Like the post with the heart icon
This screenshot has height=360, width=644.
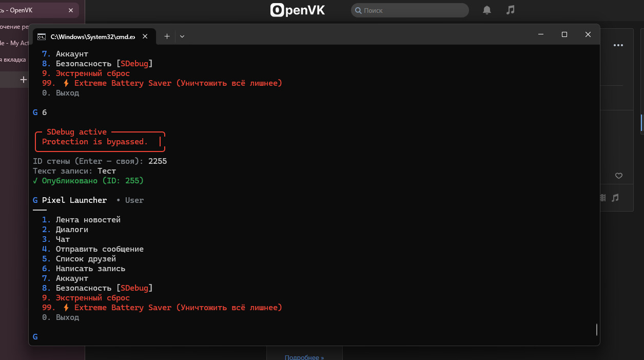618,176
